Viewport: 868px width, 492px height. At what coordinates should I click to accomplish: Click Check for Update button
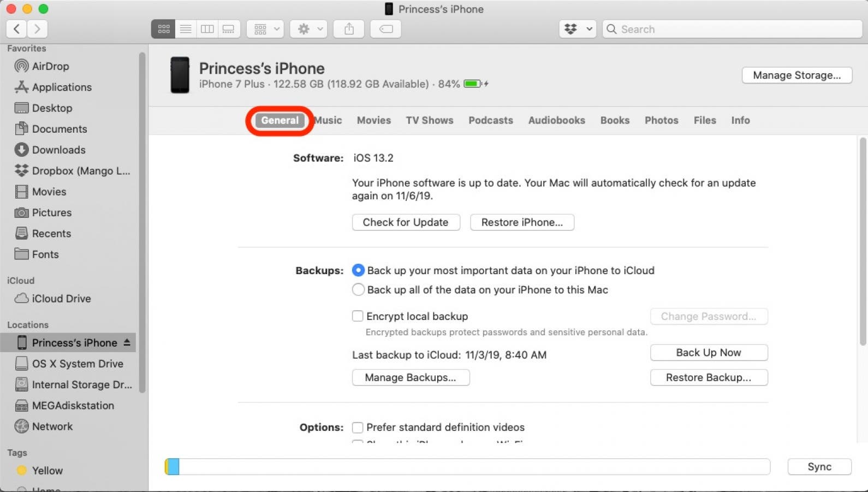[406, 222]
